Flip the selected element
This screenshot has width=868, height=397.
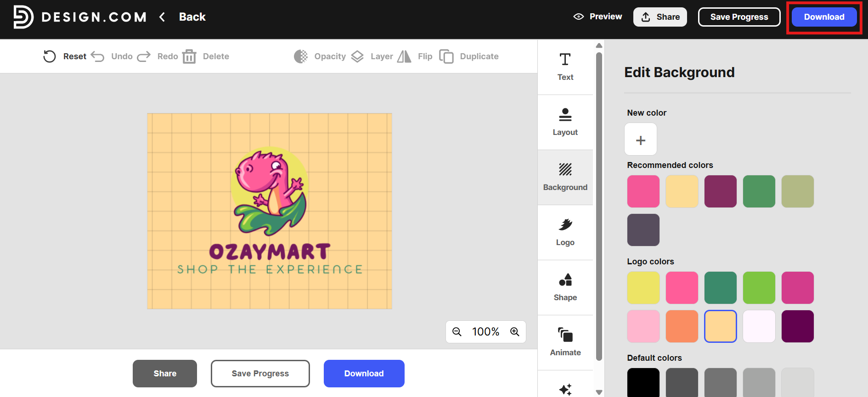click(415, 56)
